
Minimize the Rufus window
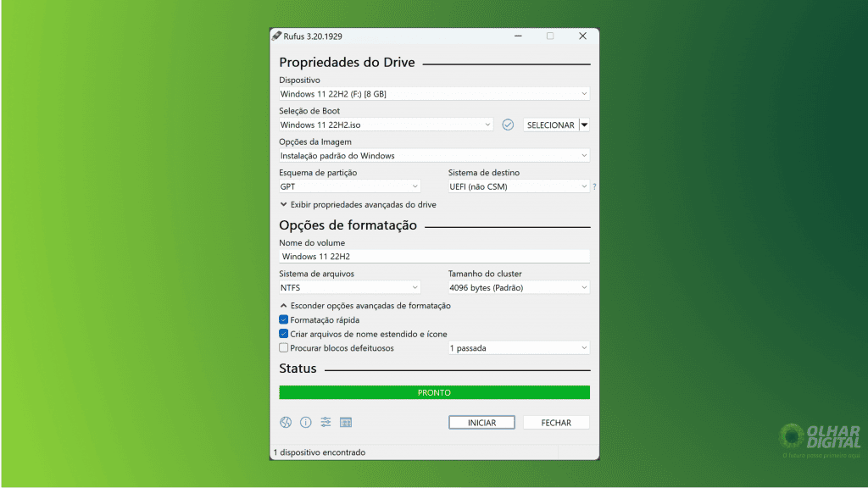coord(518,36)
